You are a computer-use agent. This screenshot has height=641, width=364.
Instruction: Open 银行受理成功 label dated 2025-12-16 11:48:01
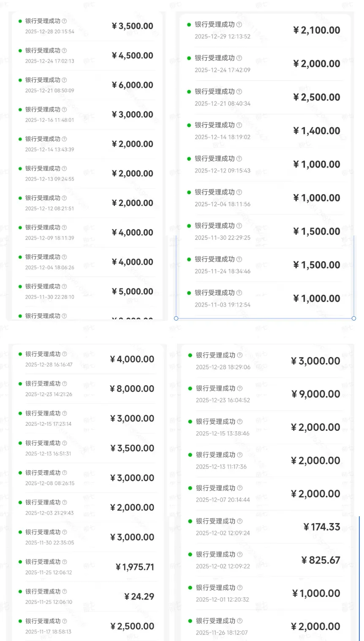[43, 110]
